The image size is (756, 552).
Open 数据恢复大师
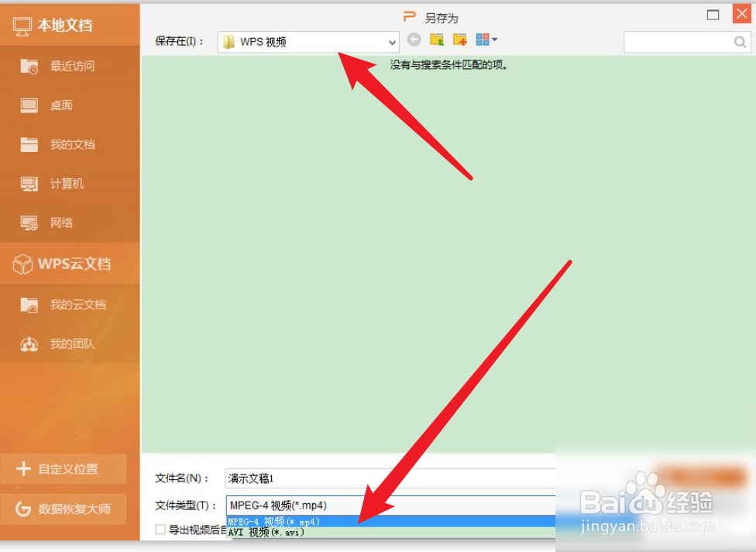point(64,509)
